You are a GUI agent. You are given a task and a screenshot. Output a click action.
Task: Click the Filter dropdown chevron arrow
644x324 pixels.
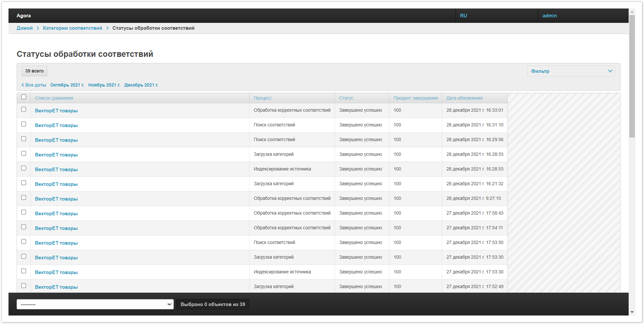pyautogui.click(x=610, y=71)
